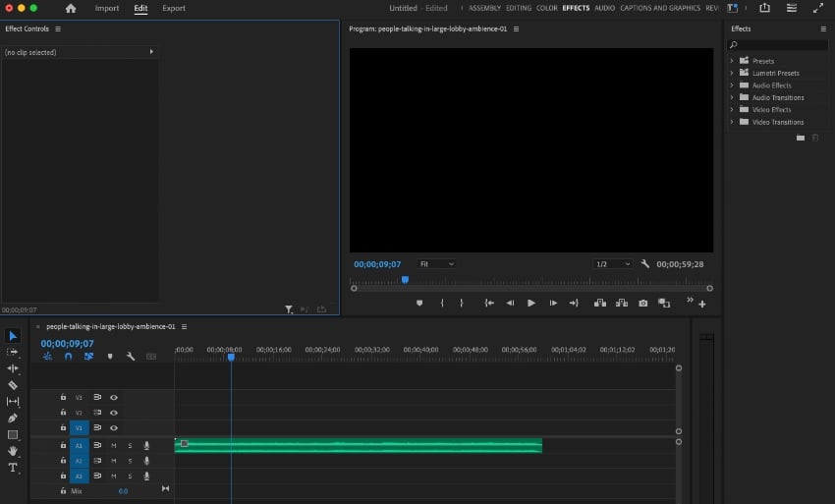Mark Out point in Program monitor
The image size is (835, 504).
462,304
